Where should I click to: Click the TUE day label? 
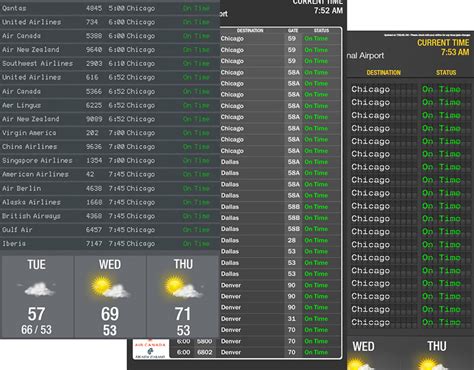pyautogui.click(x=36, y=265)
